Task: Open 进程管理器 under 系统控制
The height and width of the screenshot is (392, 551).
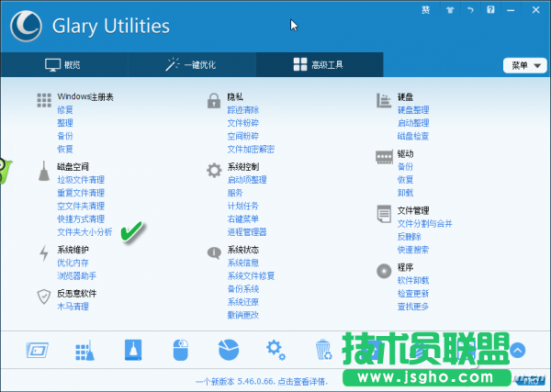Action: coord(247,232)
